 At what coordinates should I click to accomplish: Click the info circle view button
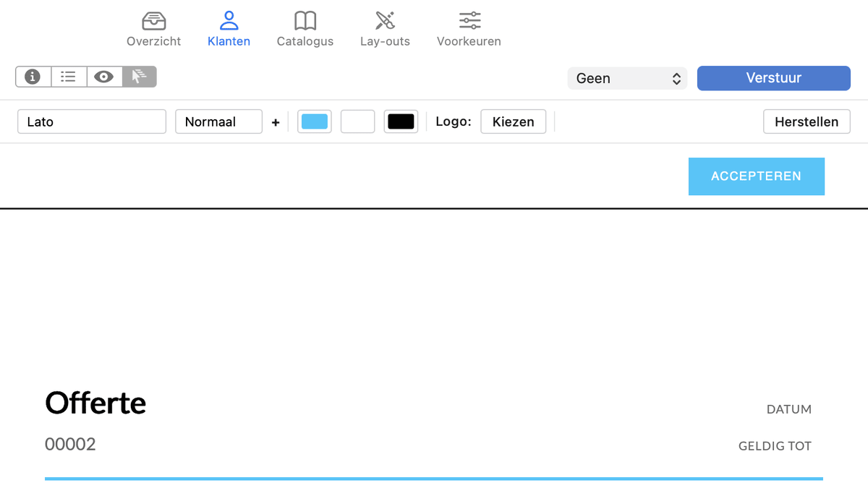[33, 77]
